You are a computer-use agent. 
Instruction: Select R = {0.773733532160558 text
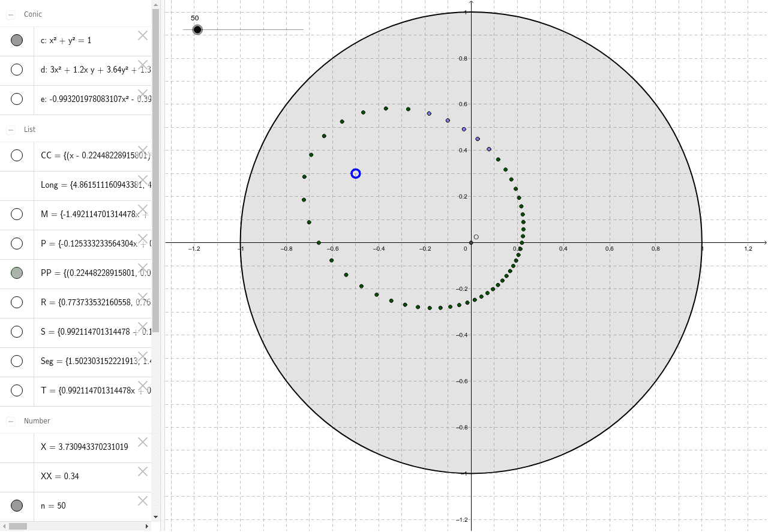(x=96, y=302)
